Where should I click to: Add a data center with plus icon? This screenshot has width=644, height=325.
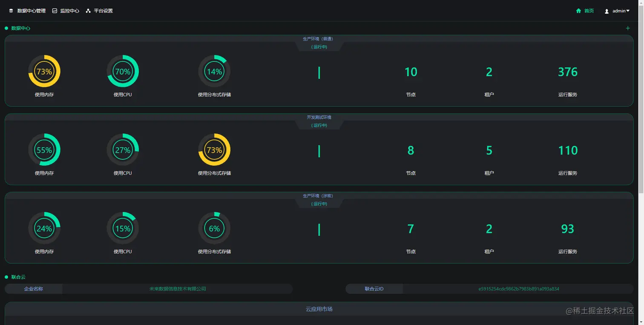628,28
